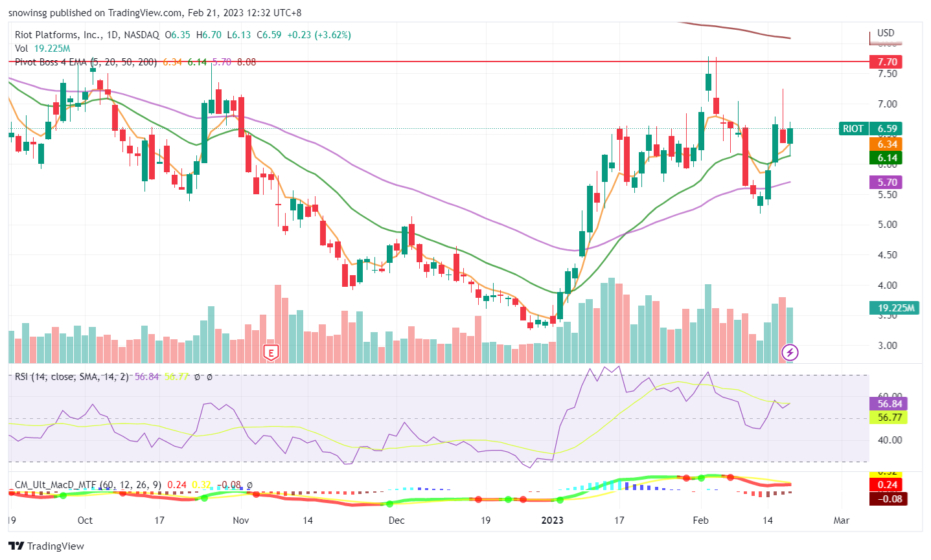Click the Oct date axis label
Screen dimensions: 931x560
point(85,520)
